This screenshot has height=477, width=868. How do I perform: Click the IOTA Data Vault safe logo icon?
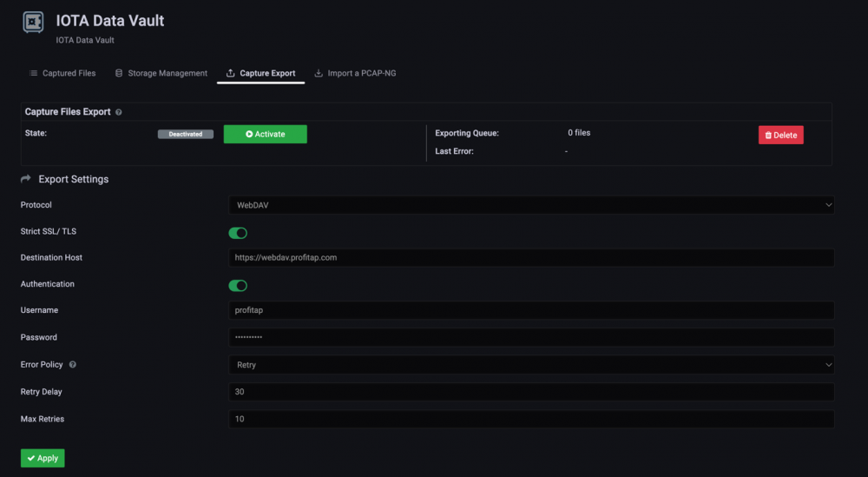[33, 23]
